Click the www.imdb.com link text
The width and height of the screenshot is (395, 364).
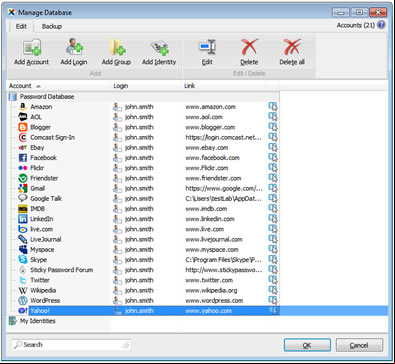point(206,209)
